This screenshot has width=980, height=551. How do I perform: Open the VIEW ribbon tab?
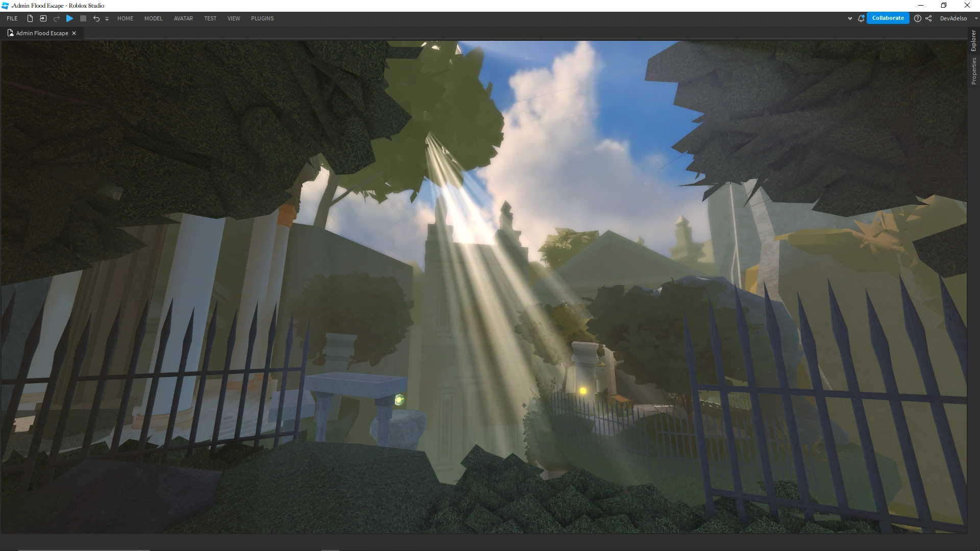click(x=234, y=18)
